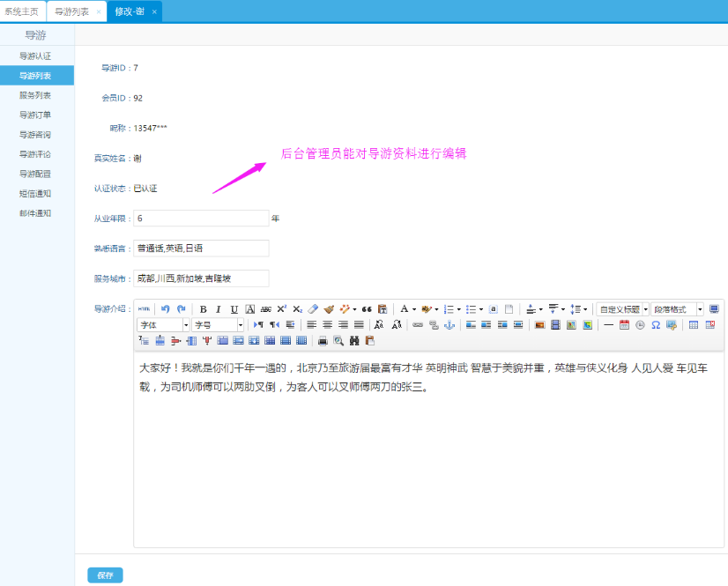Insert a blockquote with the quote icon
The width and height of the screenshot is (728, 586).
(x=367, y=309)
